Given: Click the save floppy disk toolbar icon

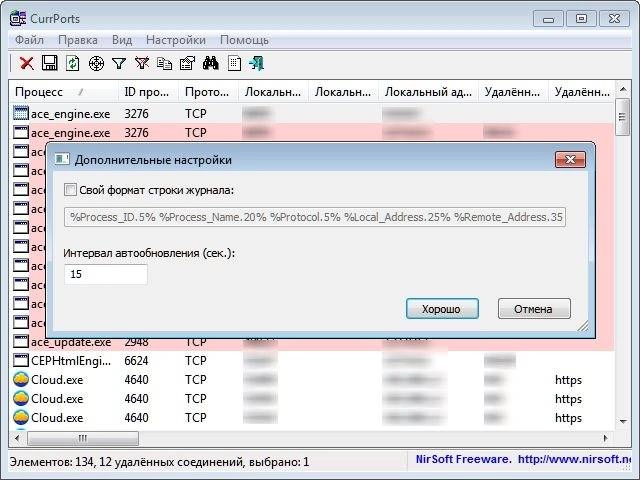Looking at the screenshot, I should pyautogui.click(x=50, y=63).
